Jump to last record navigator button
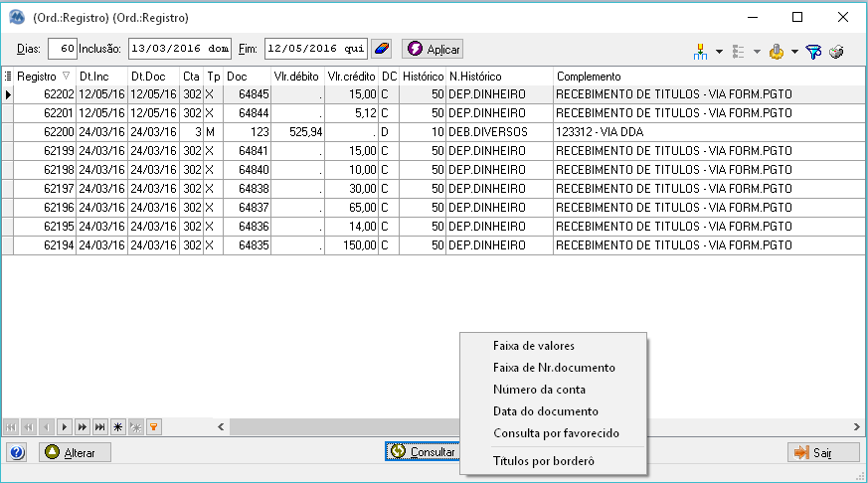This screenshot has height=483, width=868. coord(99,427)
